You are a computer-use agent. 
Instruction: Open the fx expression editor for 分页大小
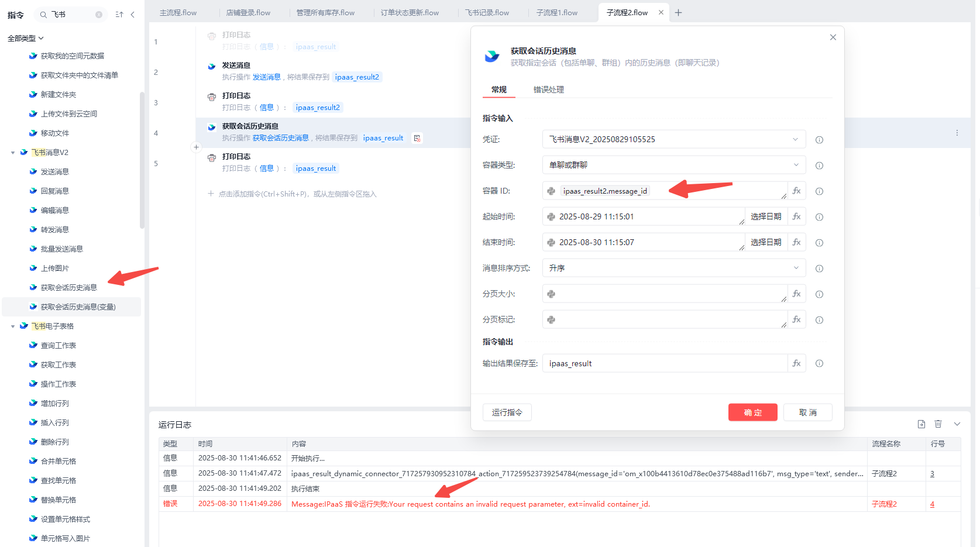pos(797,294)
